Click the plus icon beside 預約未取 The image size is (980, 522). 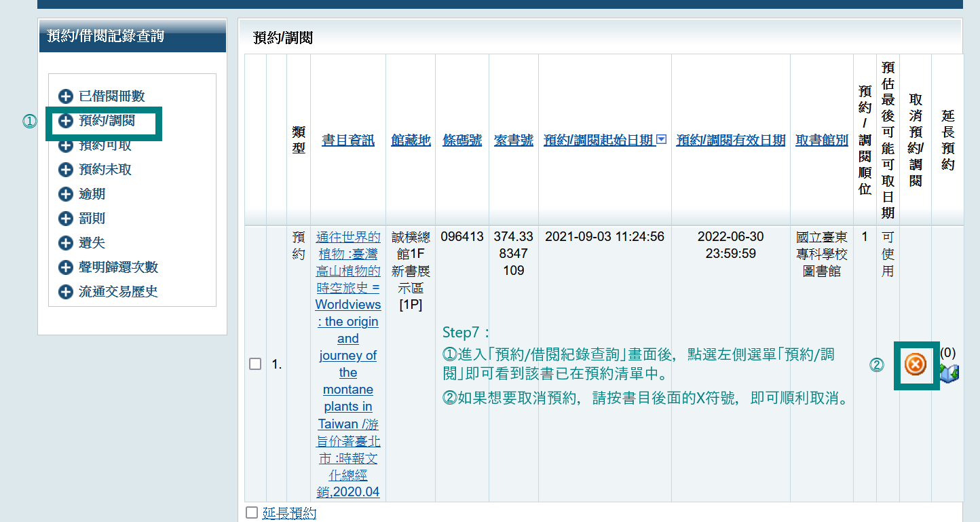(66, 170)
